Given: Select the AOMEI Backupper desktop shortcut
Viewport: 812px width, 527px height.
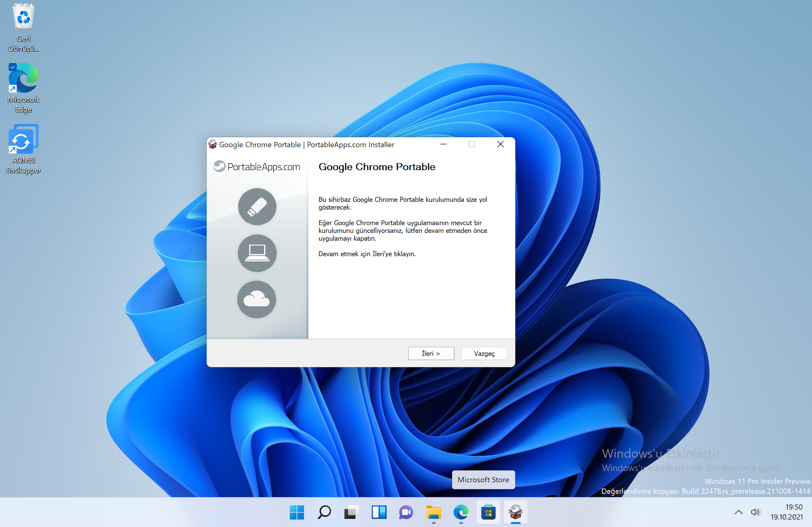Looking at the screenshot, I should (x=23, y=149).
